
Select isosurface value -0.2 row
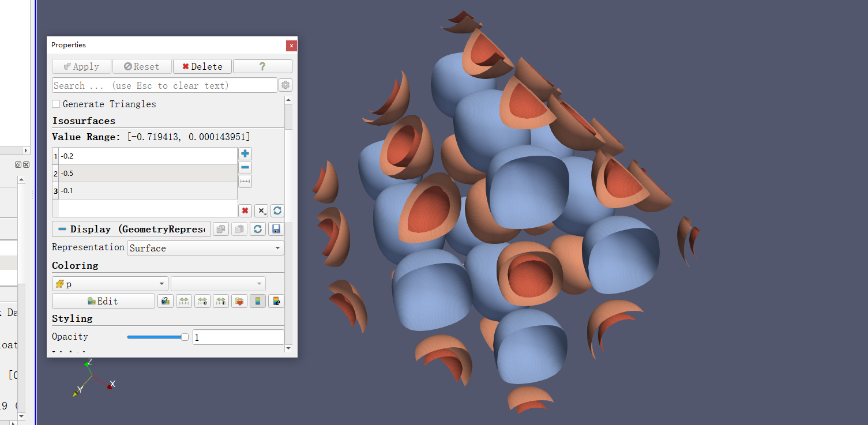[x=148, y=156]
